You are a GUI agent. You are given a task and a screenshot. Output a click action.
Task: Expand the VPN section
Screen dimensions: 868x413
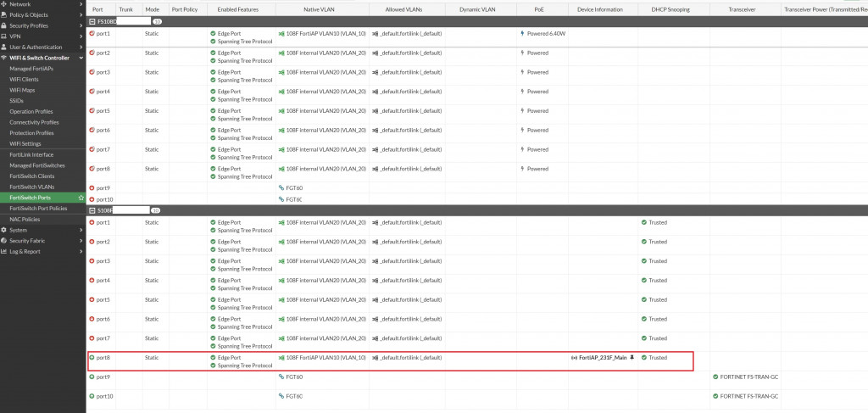tap(81, 36)
